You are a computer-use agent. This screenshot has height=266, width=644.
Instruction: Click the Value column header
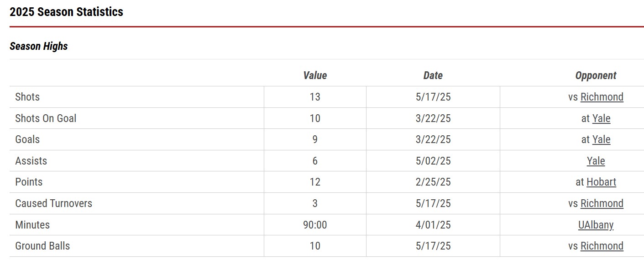(315, 75)
